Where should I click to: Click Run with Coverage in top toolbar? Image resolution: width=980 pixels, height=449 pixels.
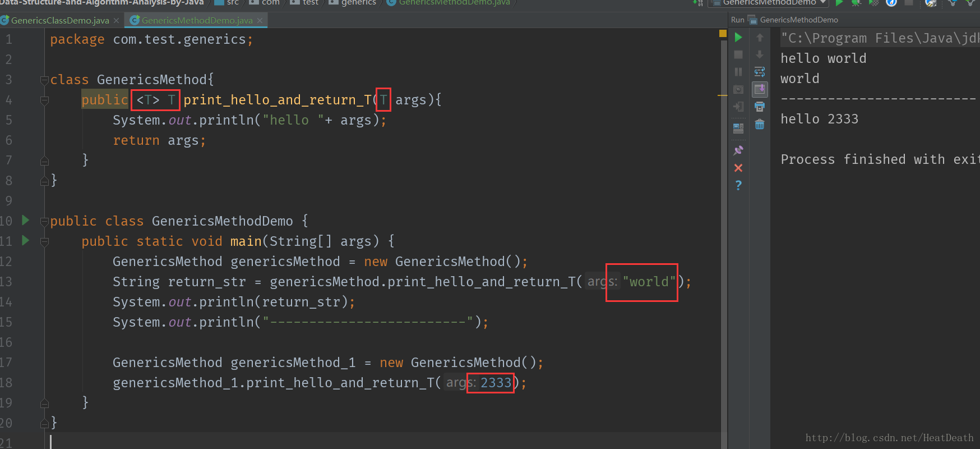point(873,3)
